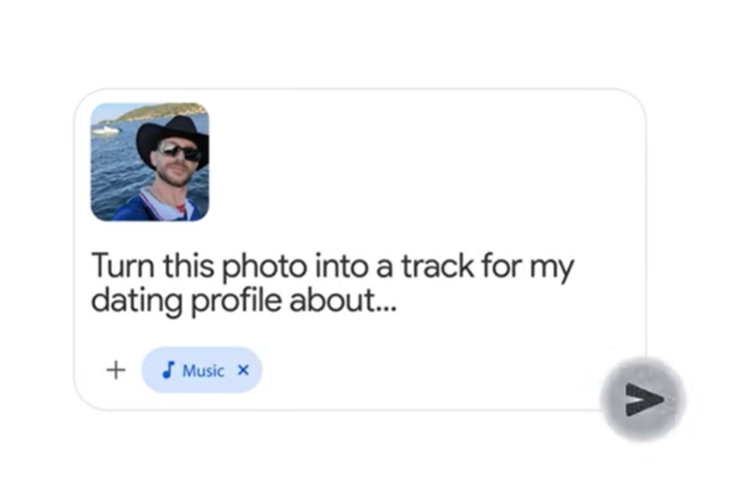Open the attached selfie photo thumbnail
Screen dimensions: 750x500
click(x=150, y=161)
